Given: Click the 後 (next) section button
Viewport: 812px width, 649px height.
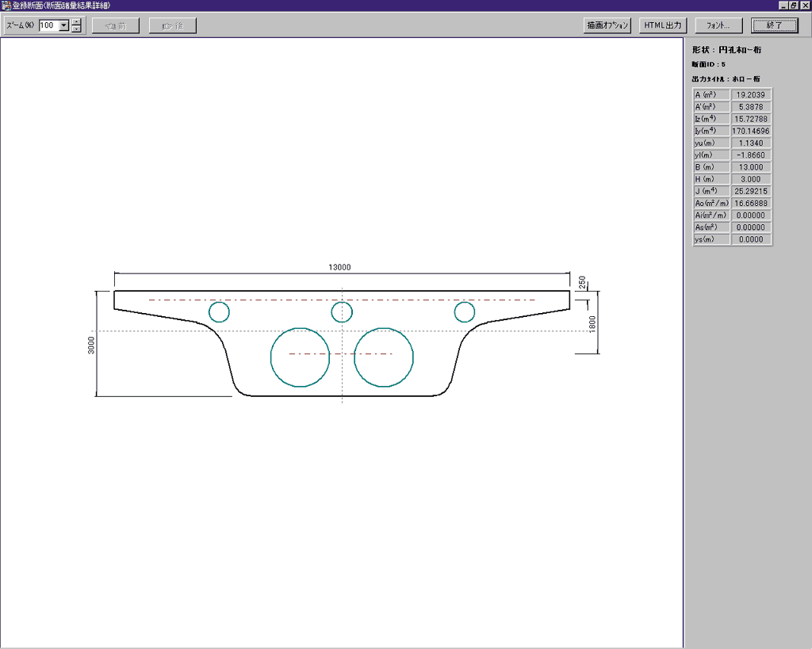Looking at the screenshot, I should (172, 25).
